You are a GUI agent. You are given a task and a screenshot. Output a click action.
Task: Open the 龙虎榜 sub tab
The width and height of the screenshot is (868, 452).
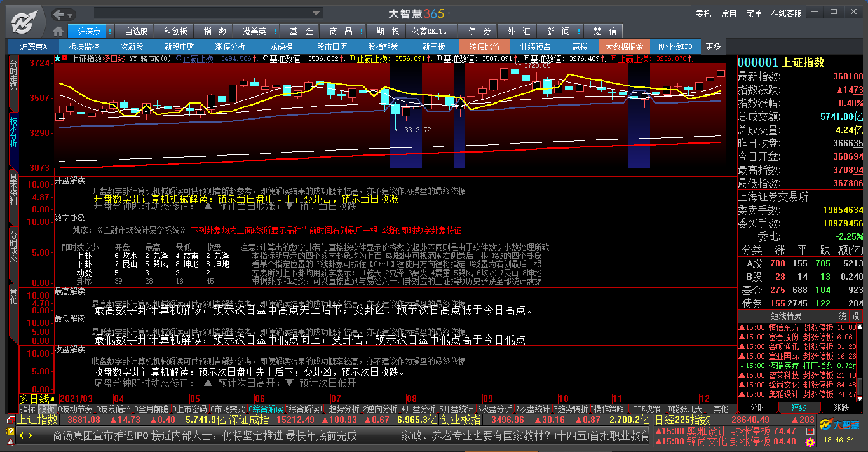coord(281,46)
